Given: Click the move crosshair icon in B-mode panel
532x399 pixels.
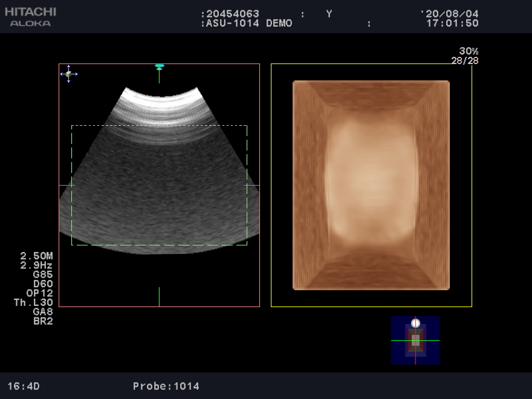Looking at the screenshot, I should point(68,74).
